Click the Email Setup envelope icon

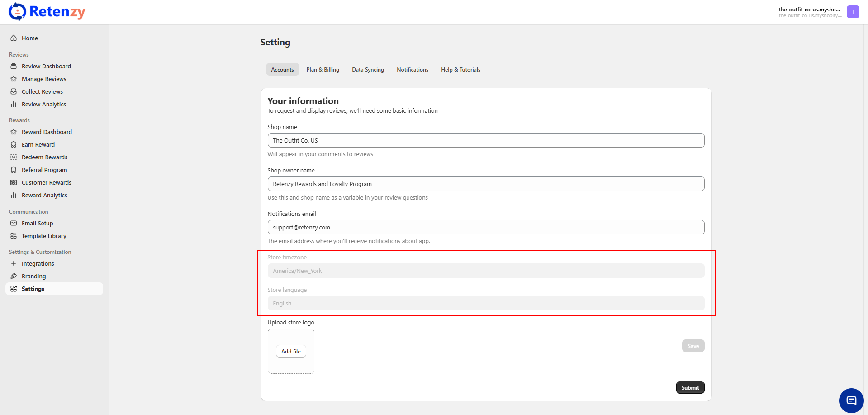point(14,224)
